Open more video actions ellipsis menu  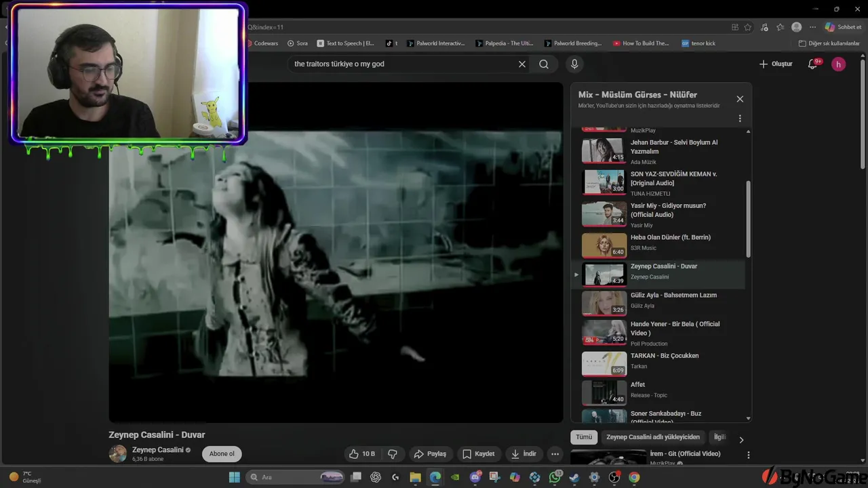pyautogui.click(x=555, y=454)
